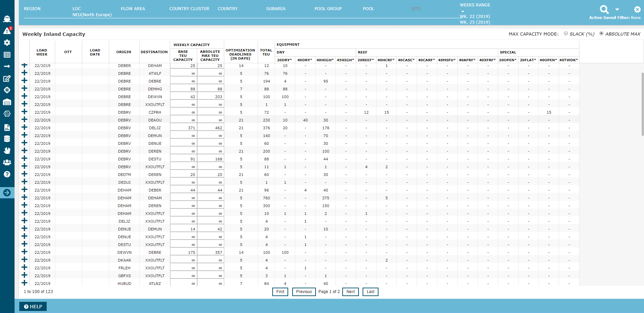Click the warehouse icon in sidebar
644x313 pixels.
7,102
